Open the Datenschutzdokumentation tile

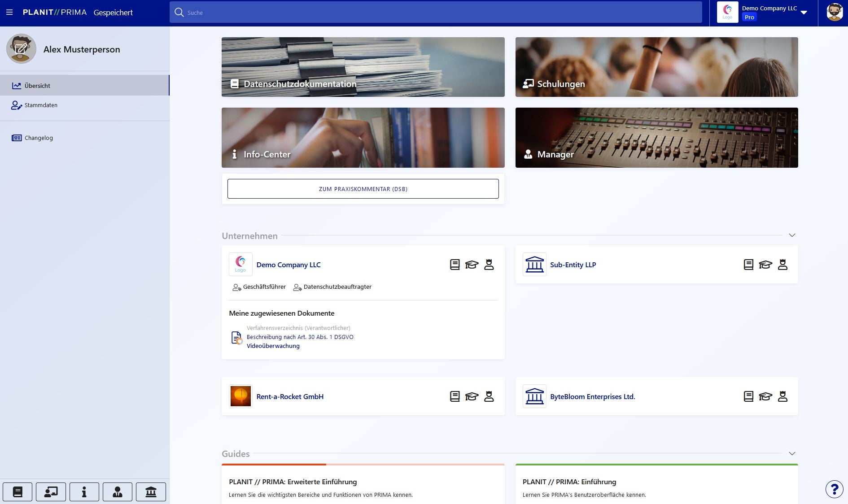(x=363, y=67)
